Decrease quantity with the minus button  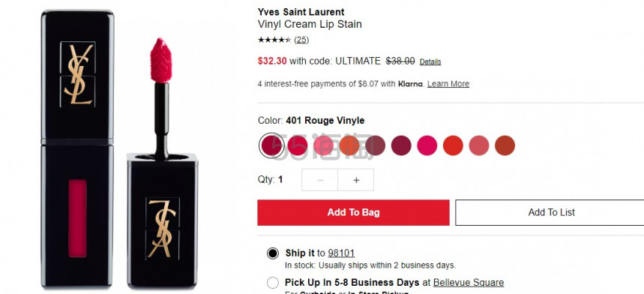320,180
